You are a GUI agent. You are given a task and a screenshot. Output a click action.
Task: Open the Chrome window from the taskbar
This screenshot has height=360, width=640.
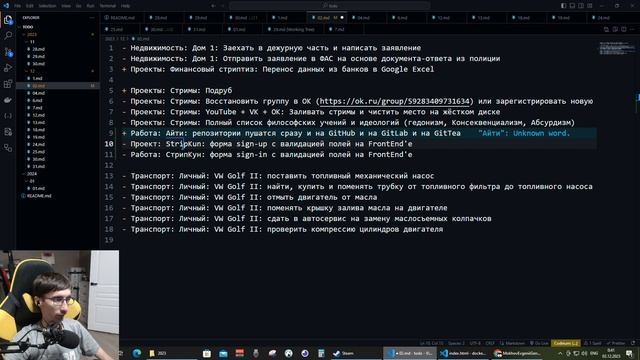click(x=518, y=353)
